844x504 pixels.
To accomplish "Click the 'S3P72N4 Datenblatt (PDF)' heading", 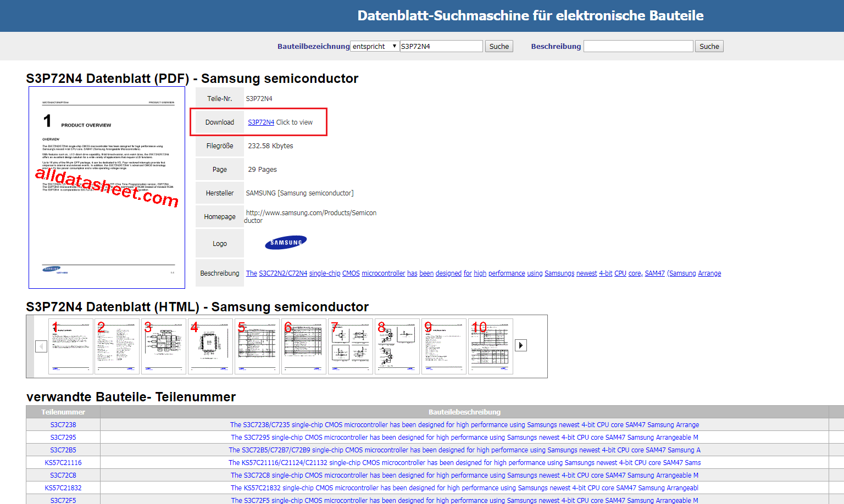I will tap(192, 79).
